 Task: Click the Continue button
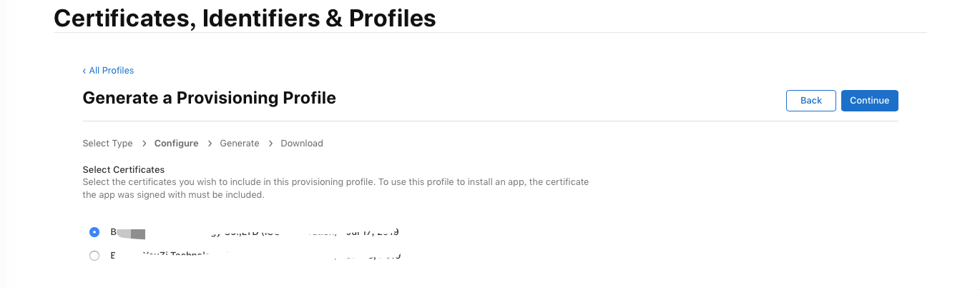pos(869,101)
